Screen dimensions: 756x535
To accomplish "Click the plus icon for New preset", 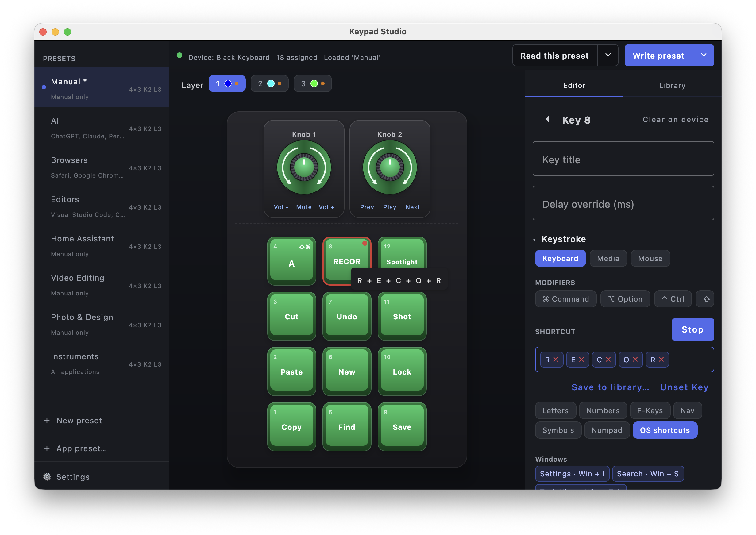I will point(47,420).
